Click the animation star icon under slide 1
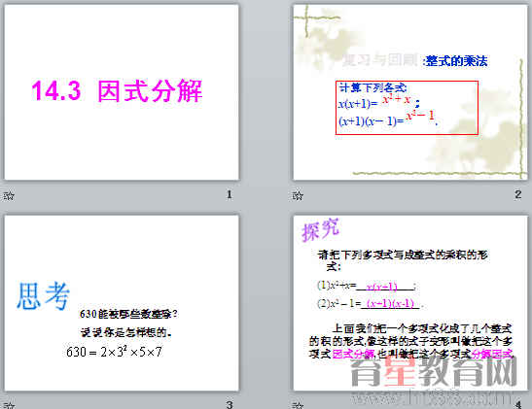Viewport: 532px width, 409px height. click(x=9, y=195)
